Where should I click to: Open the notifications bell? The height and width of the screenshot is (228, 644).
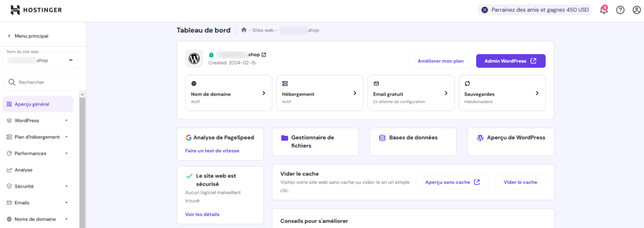point(604,10)
